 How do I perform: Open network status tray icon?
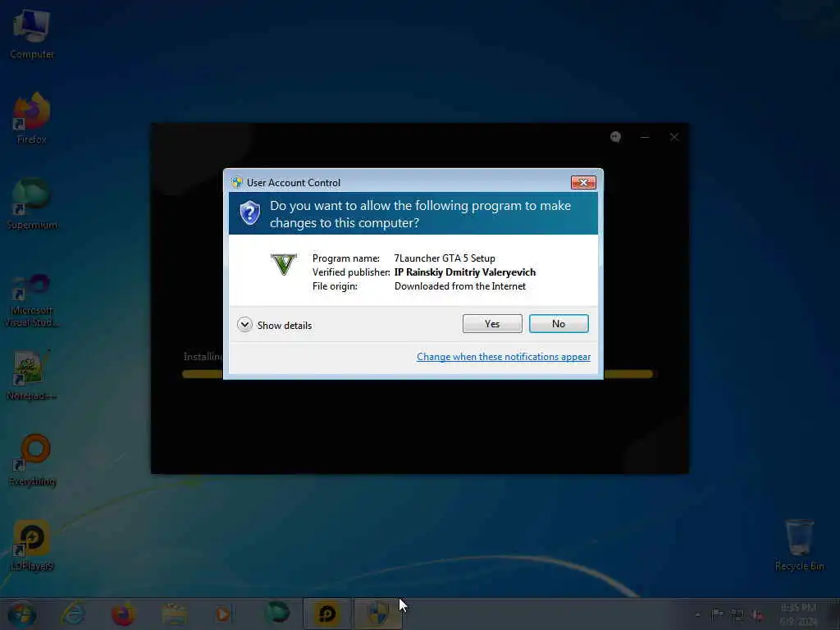click(737, 615)
